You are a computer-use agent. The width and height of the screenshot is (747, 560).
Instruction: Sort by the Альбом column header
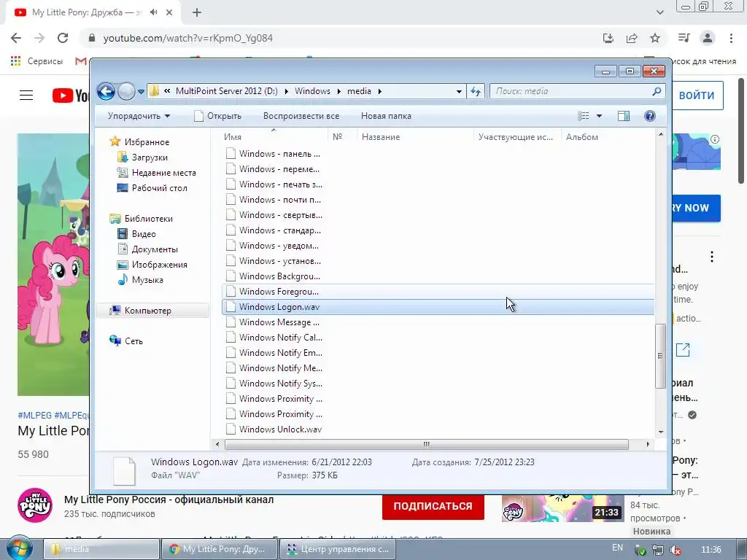coord(606,136)
